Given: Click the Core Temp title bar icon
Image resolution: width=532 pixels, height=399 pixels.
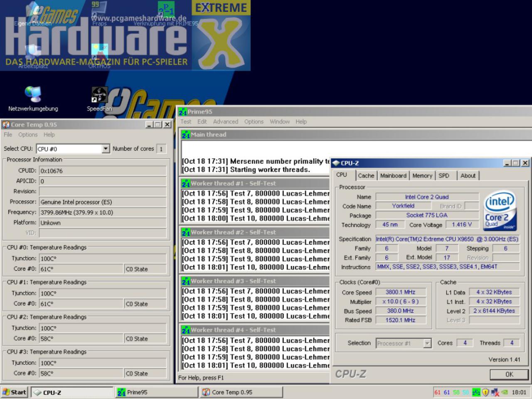Looking at the screenshot, I should [x=6, y=124].
